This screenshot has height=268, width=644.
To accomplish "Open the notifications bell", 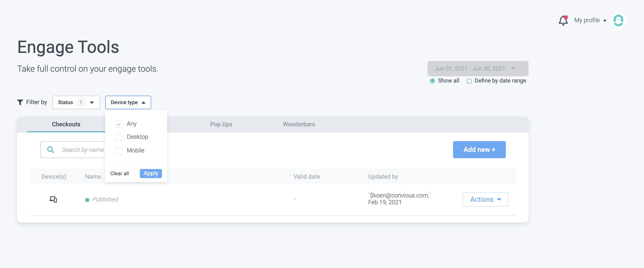I will (x=563, y=20).
